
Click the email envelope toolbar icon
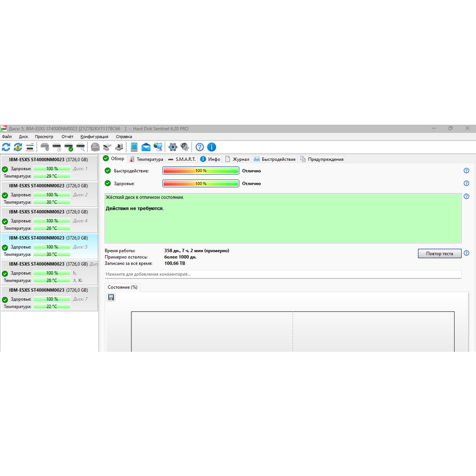[146, 147]
